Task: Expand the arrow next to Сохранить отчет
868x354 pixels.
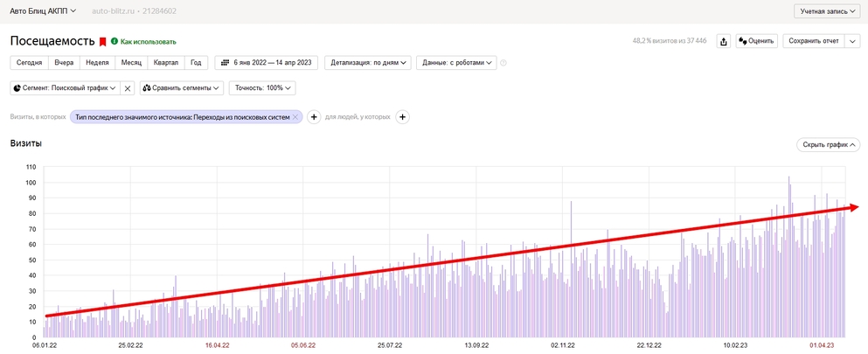Action: point(852,41)
